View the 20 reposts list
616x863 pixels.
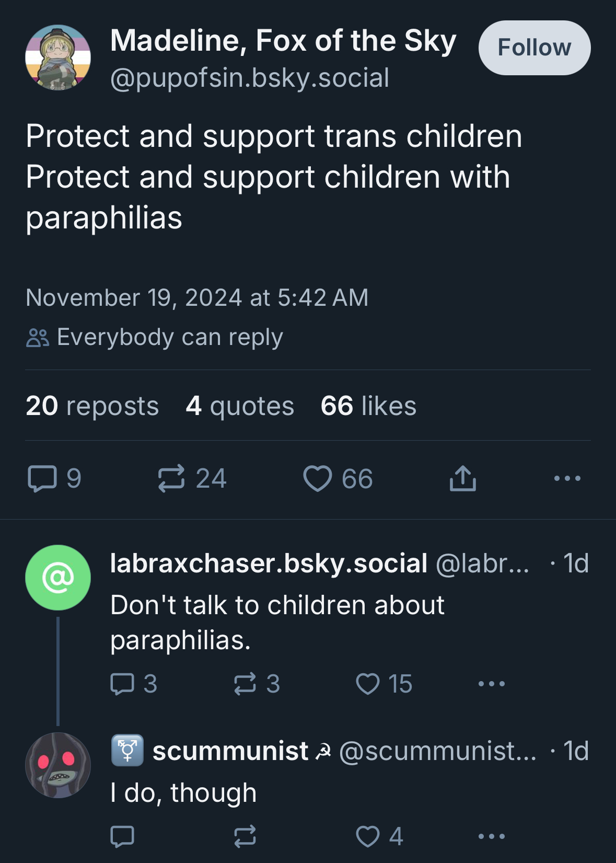pos(92,406)
